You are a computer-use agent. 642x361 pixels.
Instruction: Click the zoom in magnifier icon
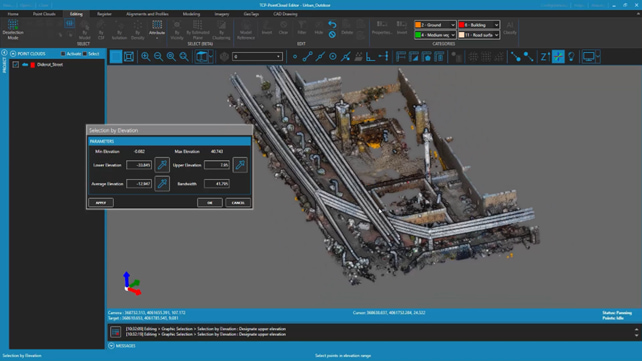[145, 56]
